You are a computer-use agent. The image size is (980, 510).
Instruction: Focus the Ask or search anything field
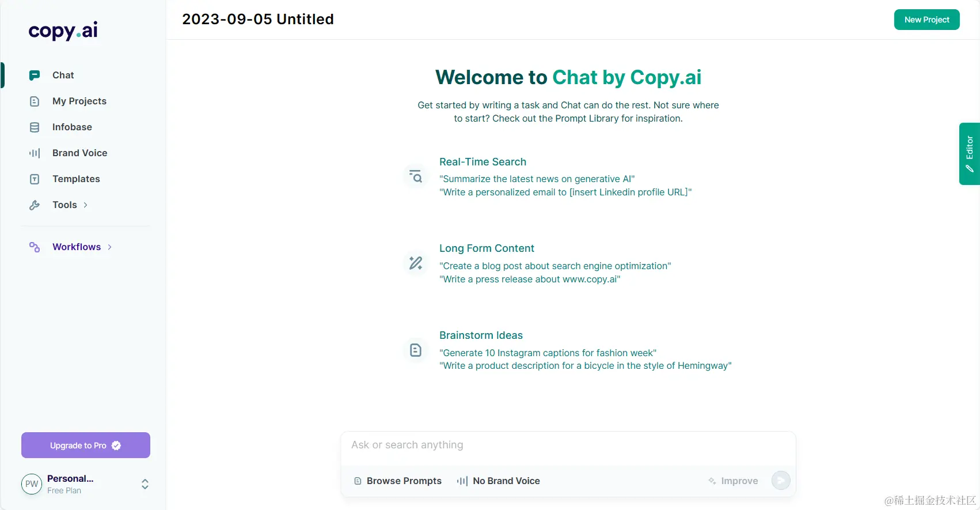pyautogui.click(x=568, y=445)
